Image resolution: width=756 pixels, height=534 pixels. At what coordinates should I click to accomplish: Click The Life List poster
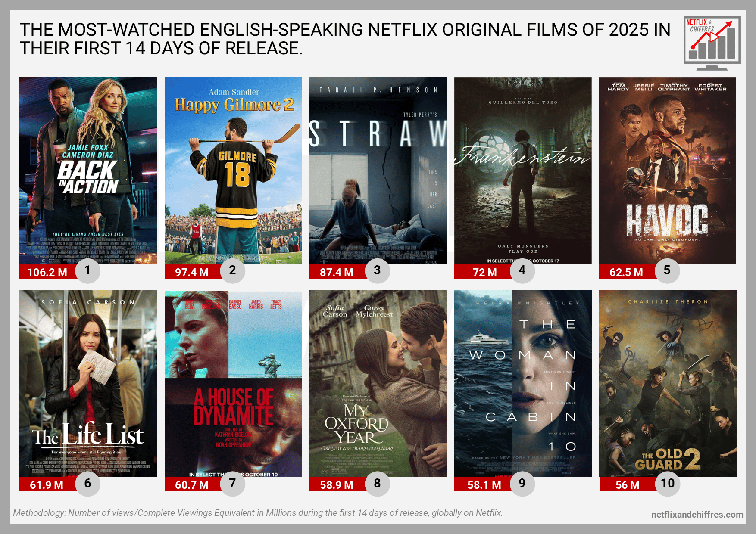(88, 383)
